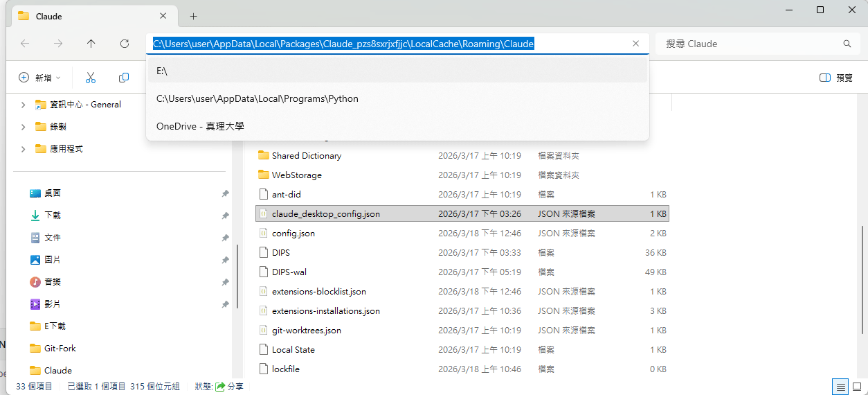Open a new tab with plus button

pyautogui.click(x=193, y=16)
